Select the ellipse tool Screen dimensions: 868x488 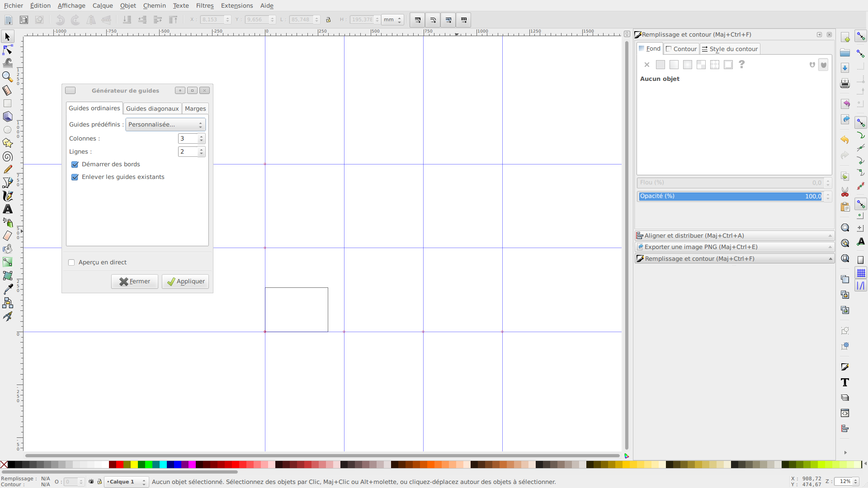[8, 130]
